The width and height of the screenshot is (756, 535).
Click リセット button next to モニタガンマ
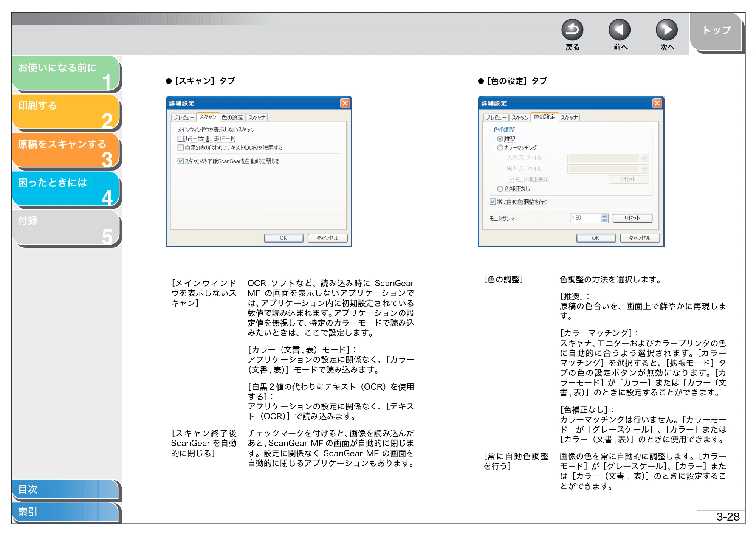(x=632, y=218)
